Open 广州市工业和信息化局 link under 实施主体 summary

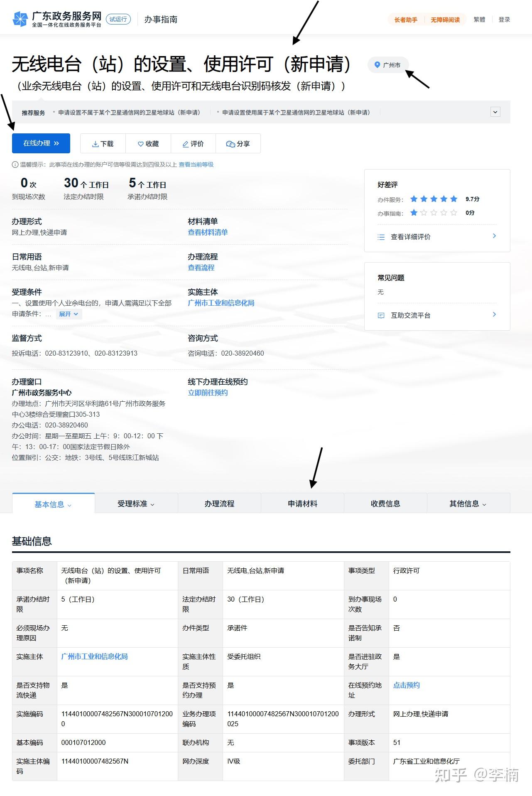point(221,303)
